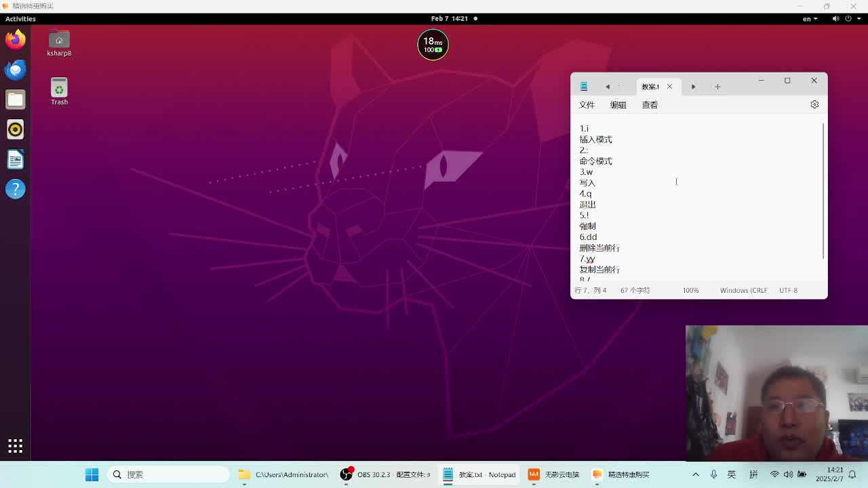Screen dimensions: 868x488
Task: Switch to 精选特惠购买 taskbar item
Action: pos(621,474)
